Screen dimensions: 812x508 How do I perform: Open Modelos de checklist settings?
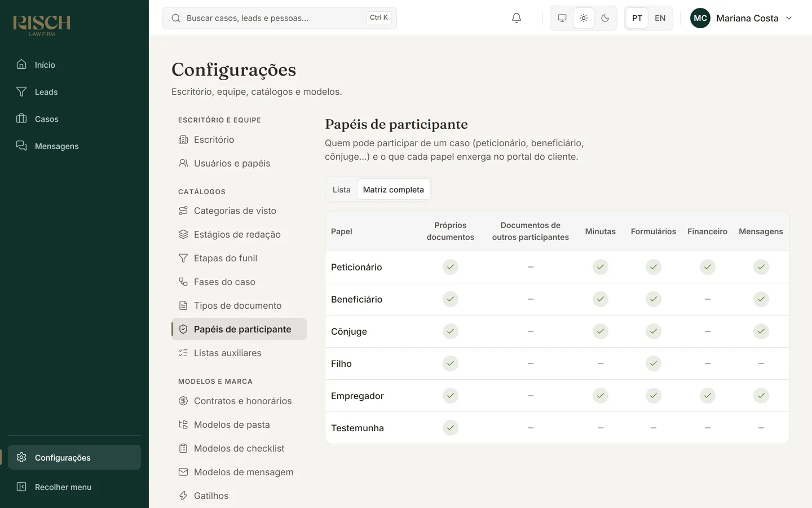(x=239, y=448)
